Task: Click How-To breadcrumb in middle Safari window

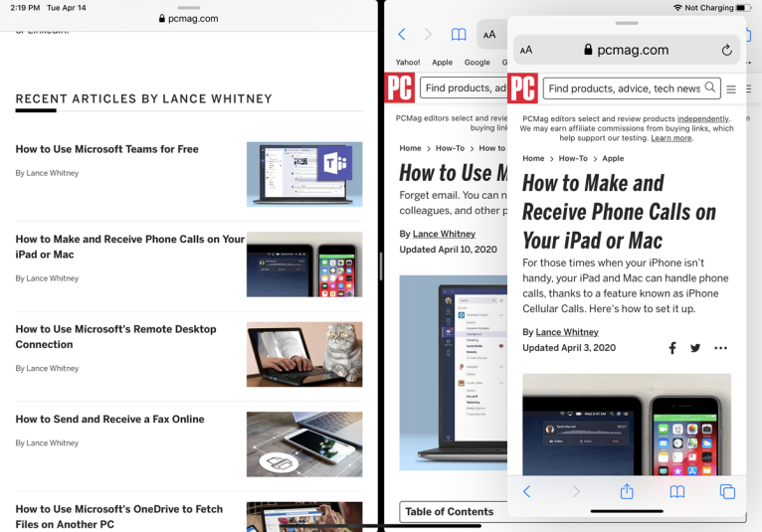Action: (x=450, y=148)
